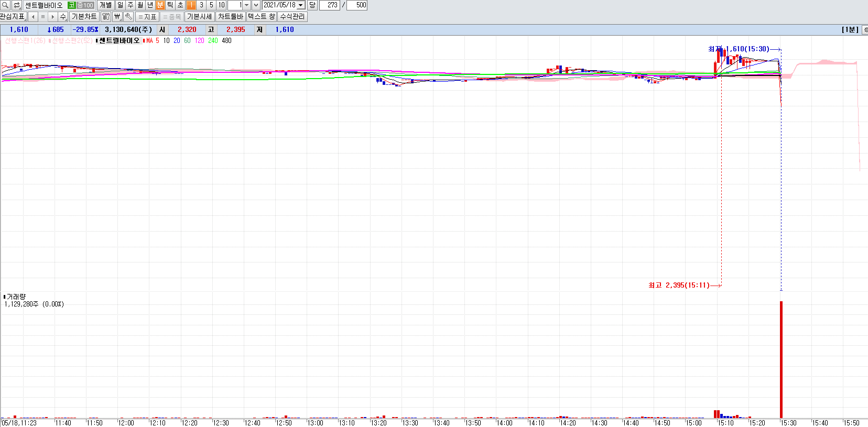
Task: Click the MA 60 green legend entry
Action: click(x=187, y=41)
